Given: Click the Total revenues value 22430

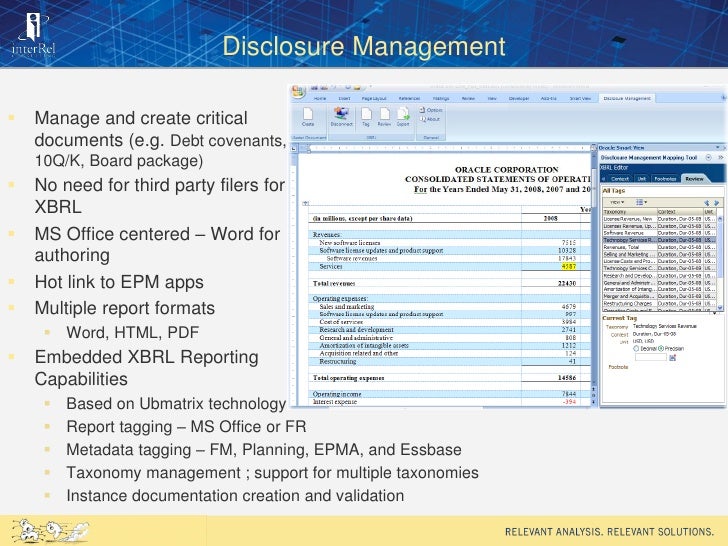Looking at the screenshot, I should click(x=567, y=283).
